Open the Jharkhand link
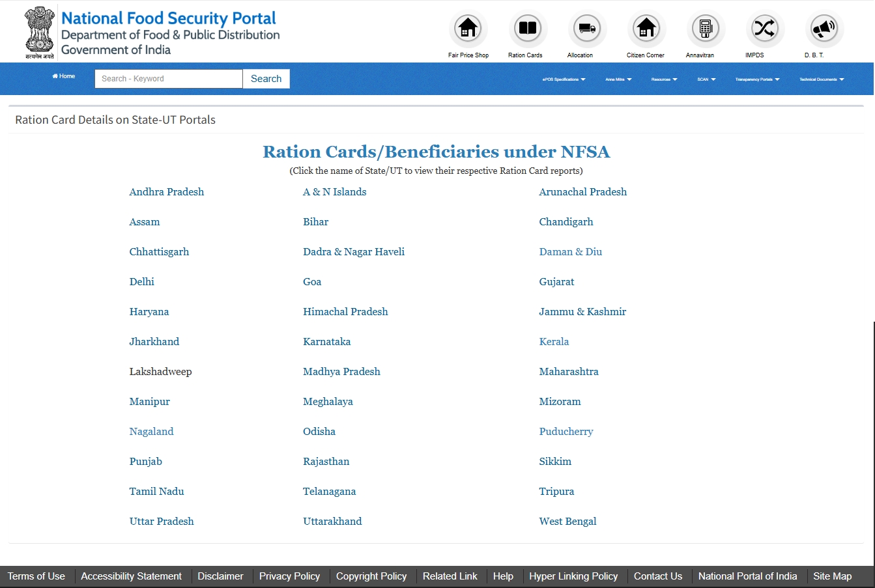Screen dimensions: 875x588 click(x=154, y=342)
